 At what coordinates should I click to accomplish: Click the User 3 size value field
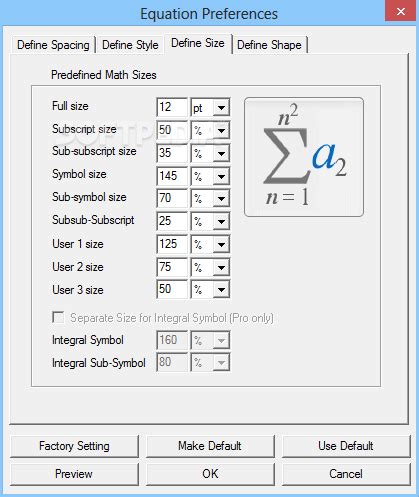tap(172, 289)
